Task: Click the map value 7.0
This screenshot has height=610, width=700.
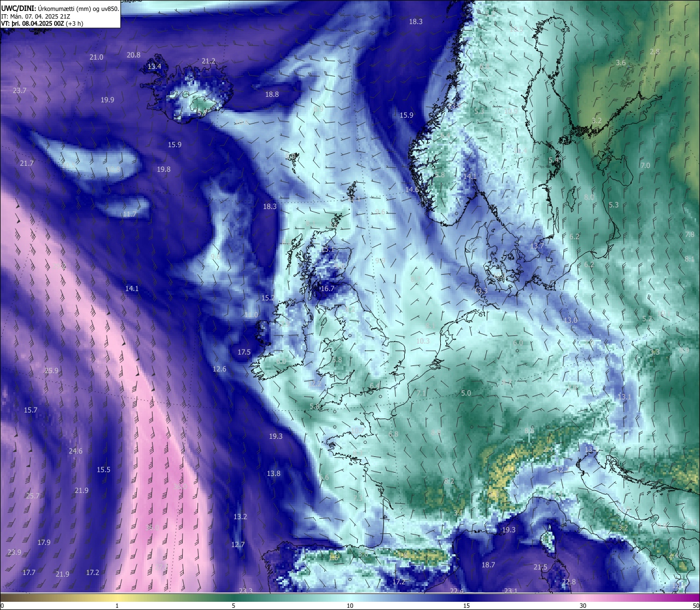Action: coord(645,165)
